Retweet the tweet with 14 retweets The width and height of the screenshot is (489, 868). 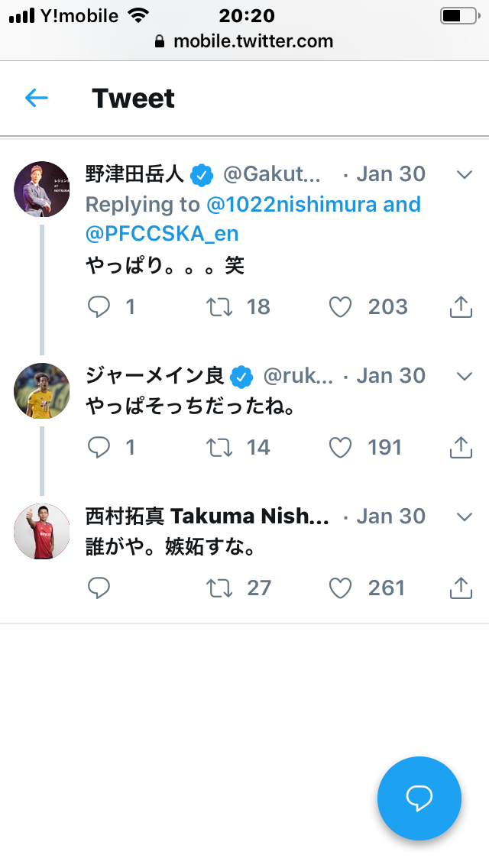pyautogui.click(x=220, y=448)
